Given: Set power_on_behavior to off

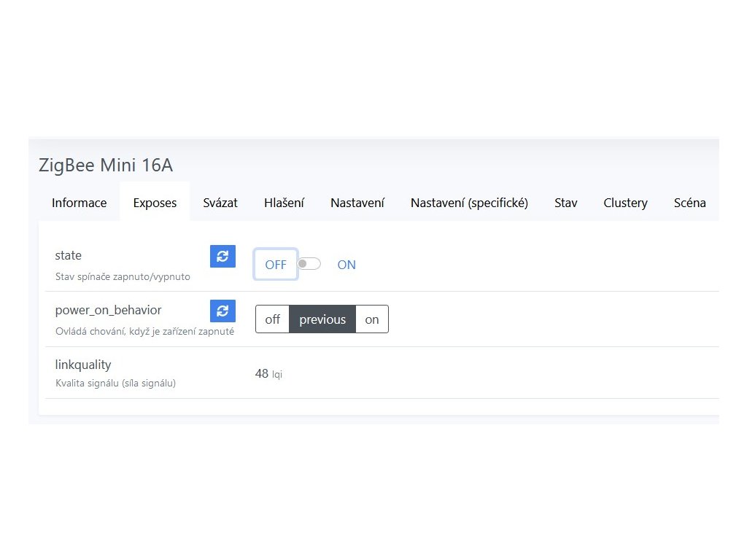Looking at the screenshot, I should [273, 319].
